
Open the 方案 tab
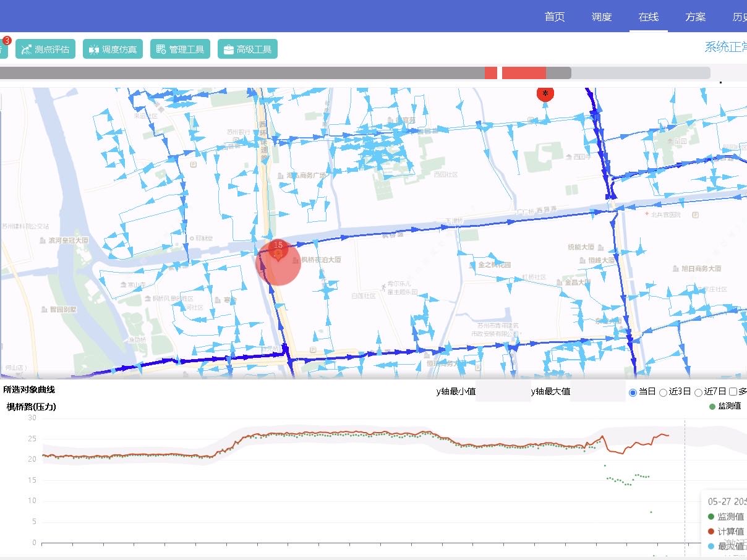click(696, 17)
